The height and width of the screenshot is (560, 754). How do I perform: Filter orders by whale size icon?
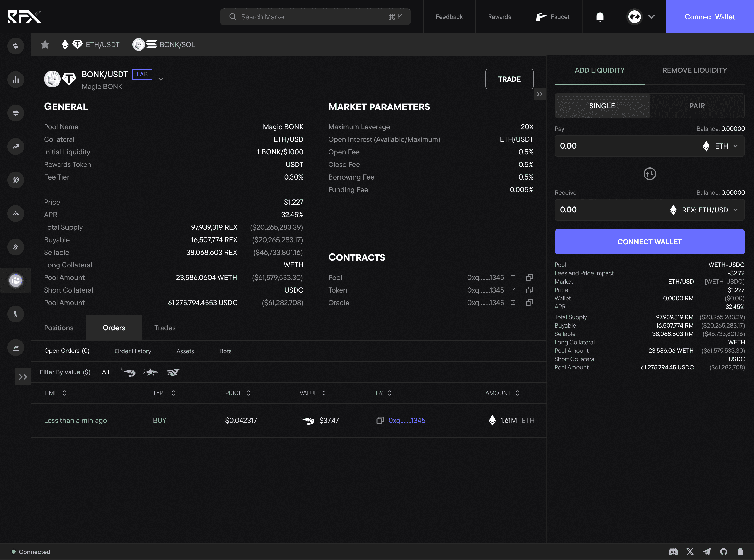[x=173, y=372]
